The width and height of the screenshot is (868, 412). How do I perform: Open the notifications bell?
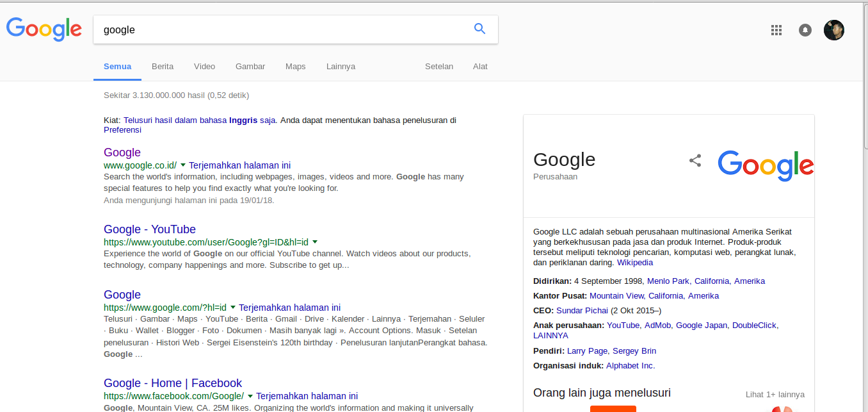click(x=805, y=30)
